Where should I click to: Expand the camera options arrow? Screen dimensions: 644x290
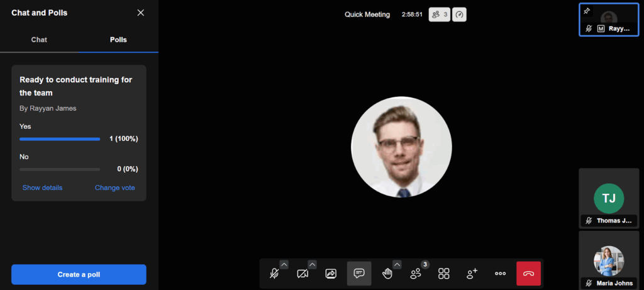click(312, 264)
